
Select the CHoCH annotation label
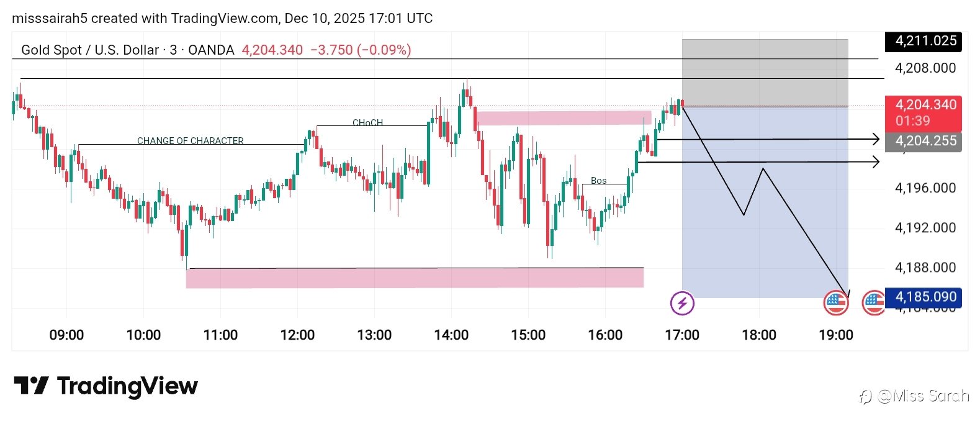click(x=367, y=122)
